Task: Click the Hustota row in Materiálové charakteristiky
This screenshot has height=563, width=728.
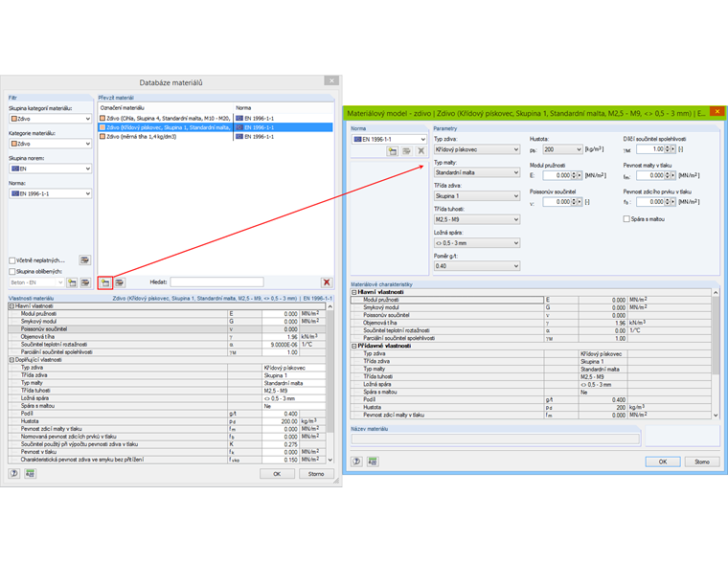Action: (x=532, y=407)
